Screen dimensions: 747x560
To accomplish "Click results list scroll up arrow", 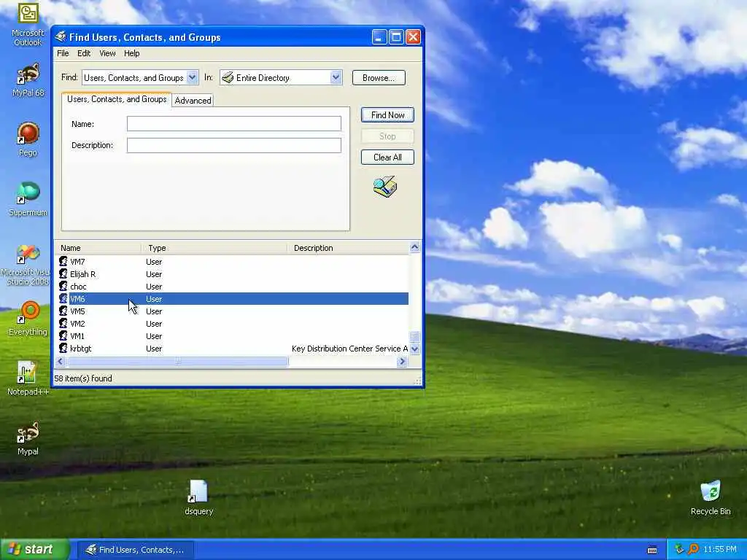I will (414, 247).
